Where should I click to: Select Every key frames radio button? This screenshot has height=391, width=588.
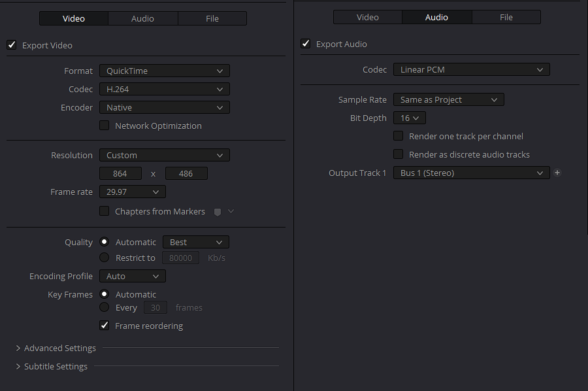[x=105, y=307]
